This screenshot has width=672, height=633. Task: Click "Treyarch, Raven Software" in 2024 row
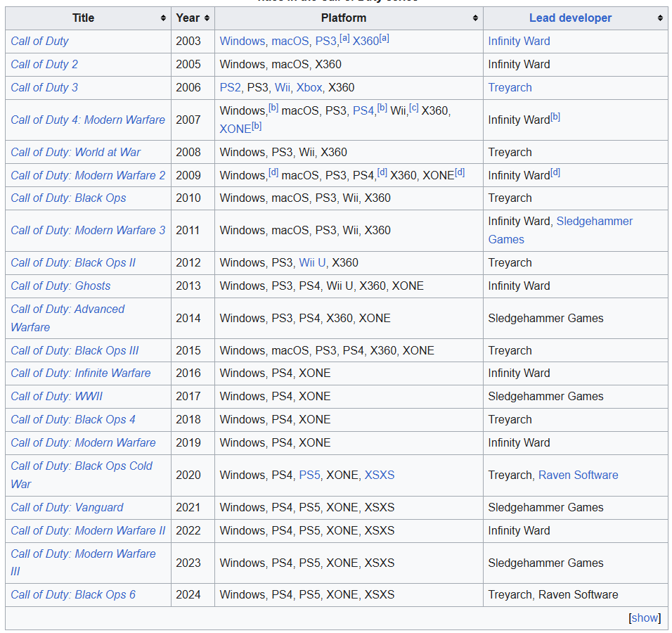(553, 595)
